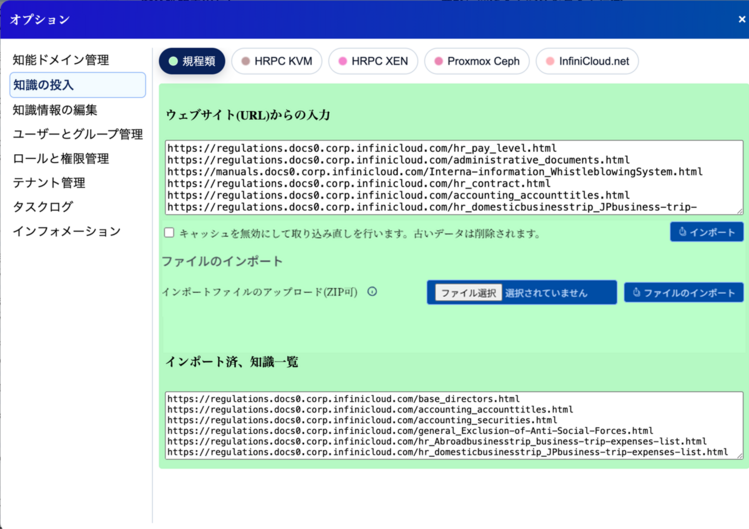The image size is (749, 529).
Task: Click the ファイルのインポート button
Action: click(x=684, y=293)
